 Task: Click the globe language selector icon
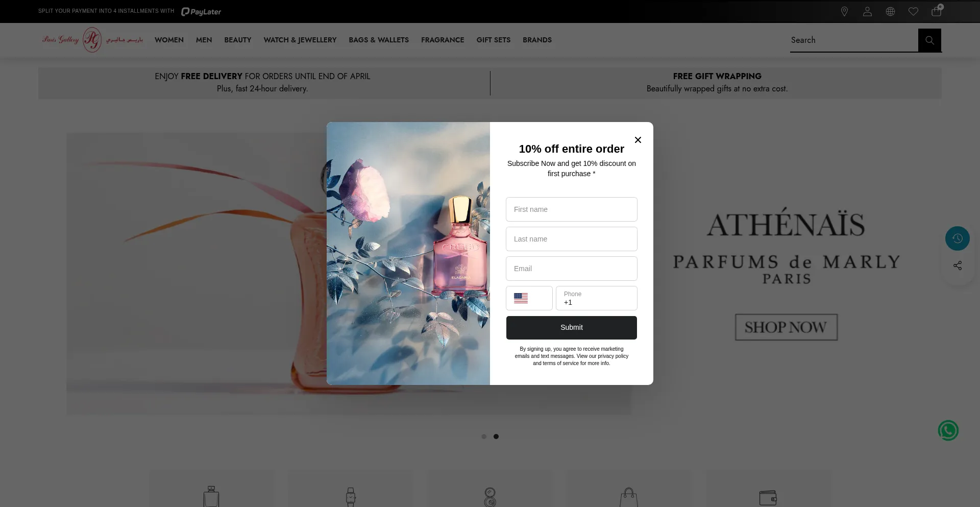pos(890,11)
